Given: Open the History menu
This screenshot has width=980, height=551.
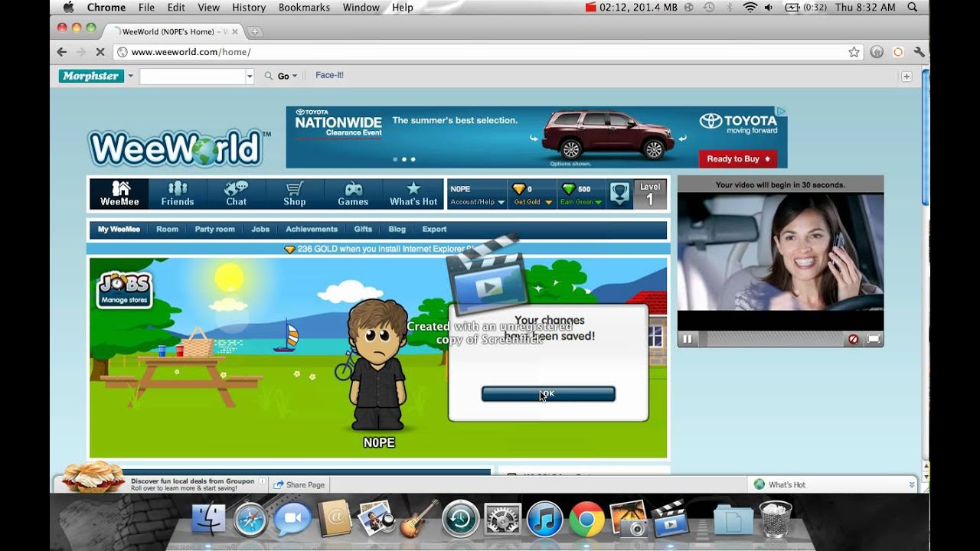Looking at the screenshot, I should tap(249, 8).
